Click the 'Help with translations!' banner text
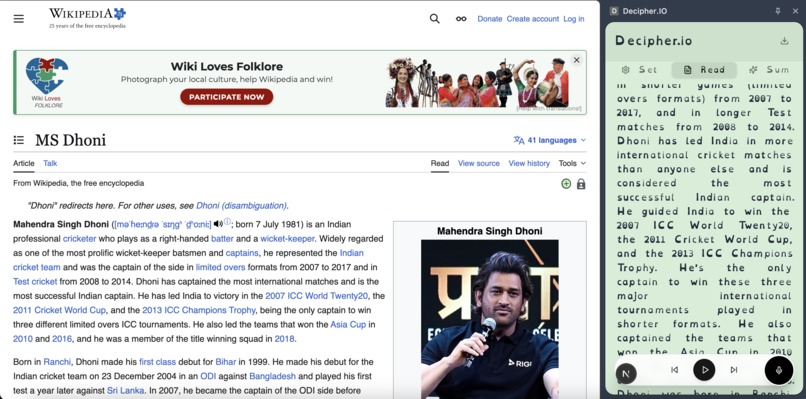 [x=548, y=108]
